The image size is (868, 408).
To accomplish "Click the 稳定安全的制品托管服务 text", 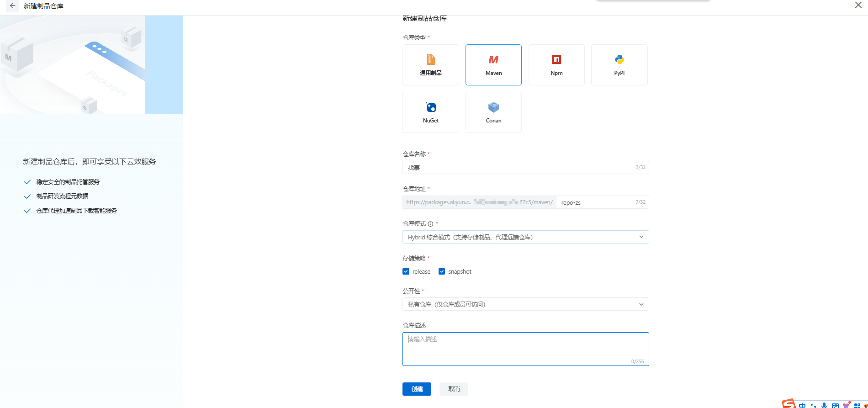I will [x=68, y=182].
